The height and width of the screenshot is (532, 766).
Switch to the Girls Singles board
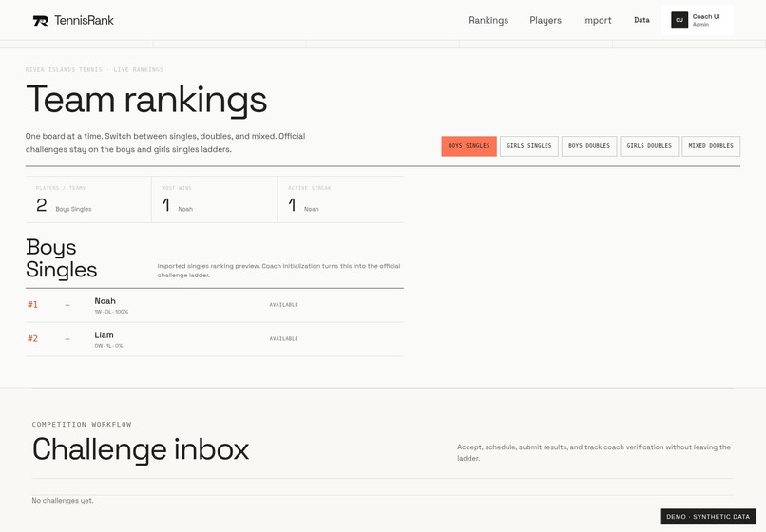tap(529, 146)
